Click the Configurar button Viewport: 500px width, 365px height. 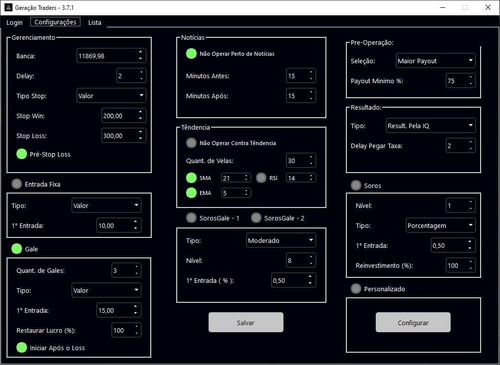pyautogui.click(x=413, y=322)
